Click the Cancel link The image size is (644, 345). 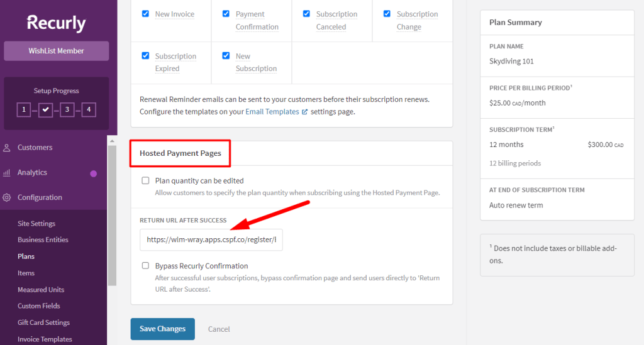219,329
